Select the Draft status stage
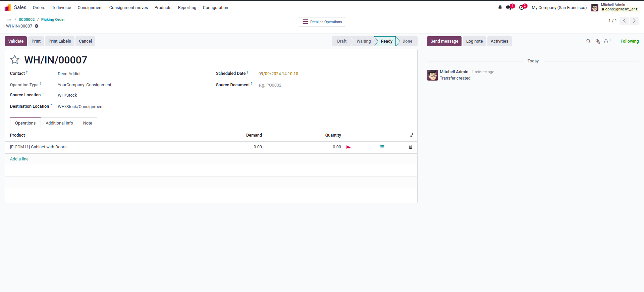The width and height of the screenshot is (644, 292). (342, 41)
